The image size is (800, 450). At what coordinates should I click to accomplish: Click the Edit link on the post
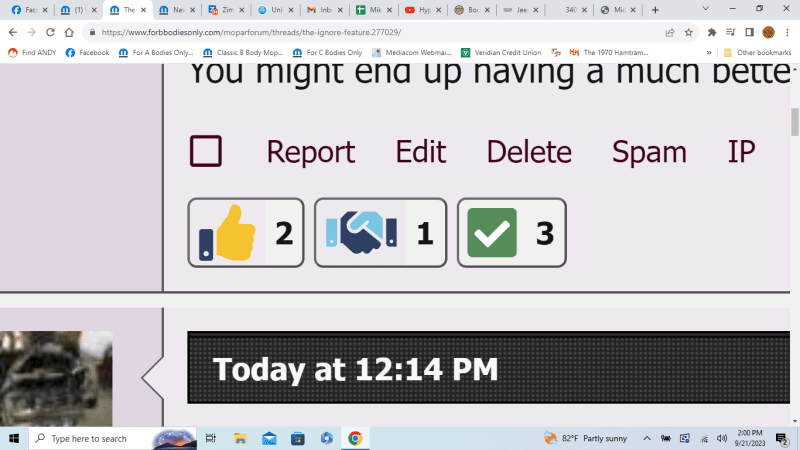421,152
